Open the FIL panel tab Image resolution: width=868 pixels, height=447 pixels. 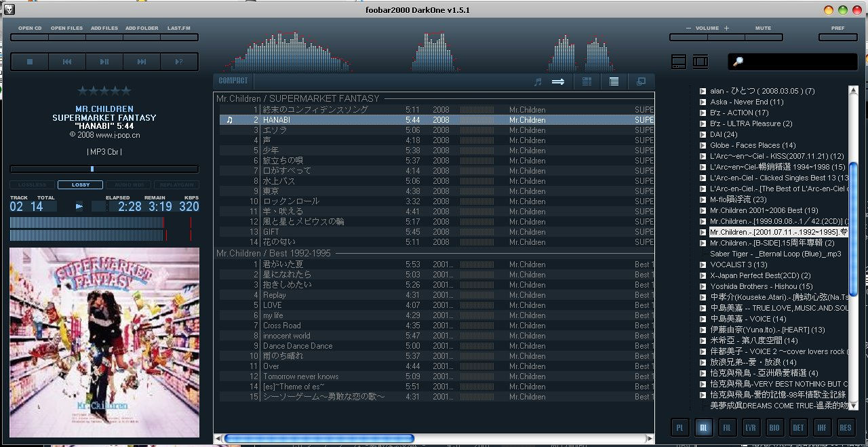pos(727,428)
